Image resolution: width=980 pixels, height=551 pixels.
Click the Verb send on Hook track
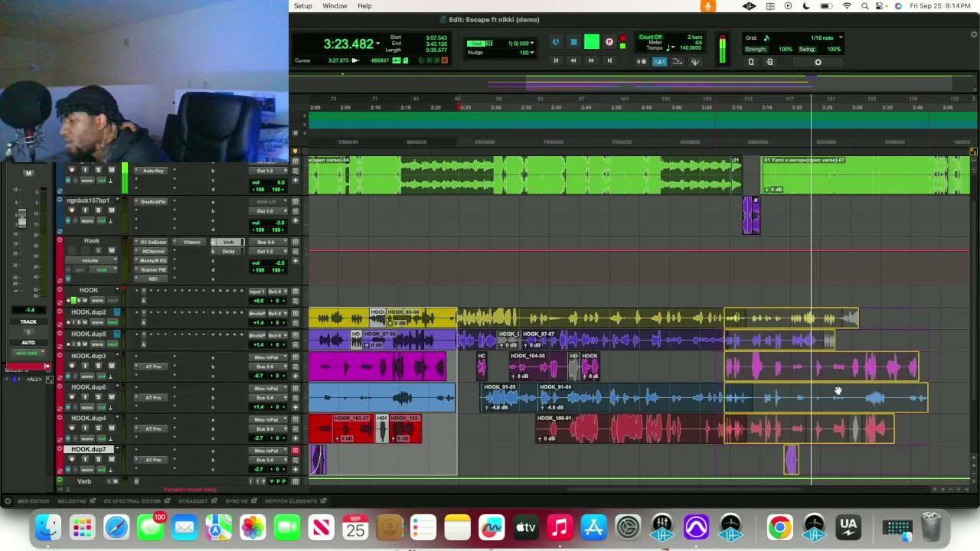(228, 243)
